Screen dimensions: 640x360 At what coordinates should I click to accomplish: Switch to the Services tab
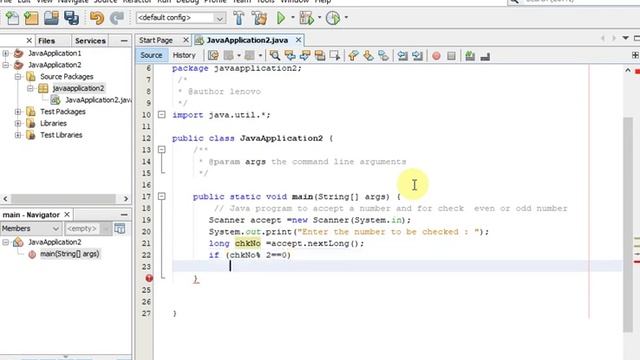(x=90, y=41)
